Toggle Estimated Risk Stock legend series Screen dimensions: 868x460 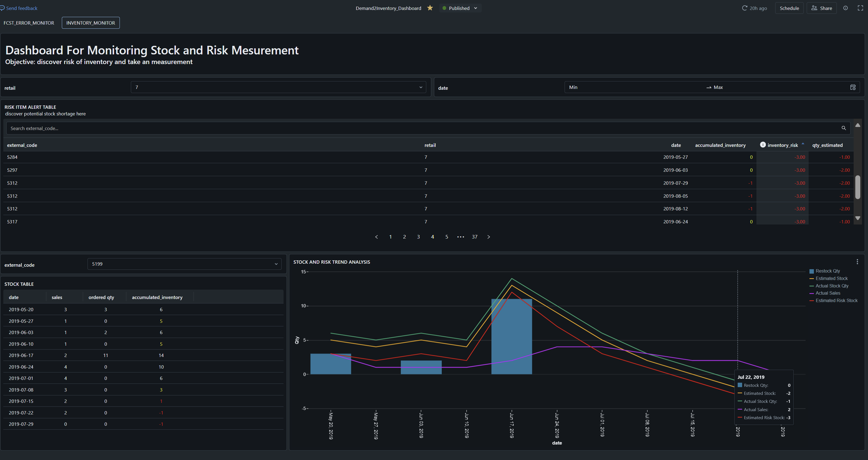tap(836, 301)
